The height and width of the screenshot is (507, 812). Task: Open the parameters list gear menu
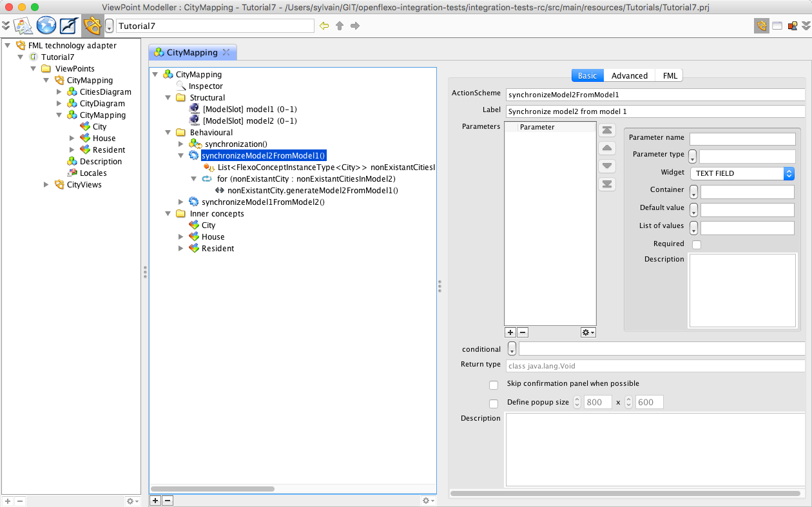588,332
